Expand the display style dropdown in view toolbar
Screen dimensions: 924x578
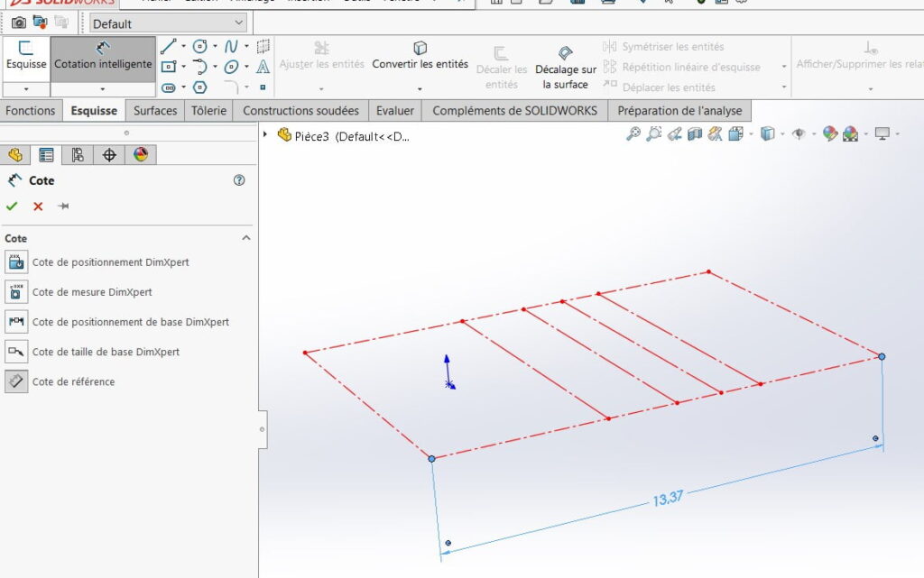click(x=781, y=133)
